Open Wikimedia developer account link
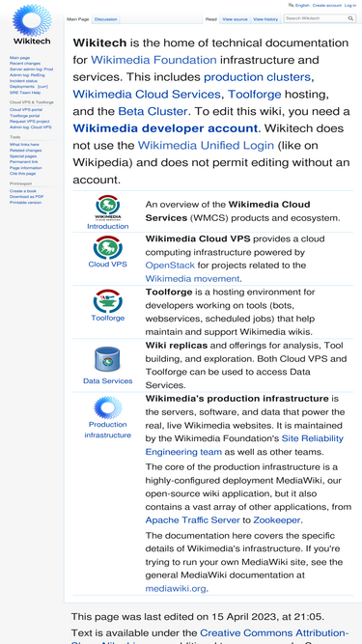The image size is (362, 644). [165, 128]
